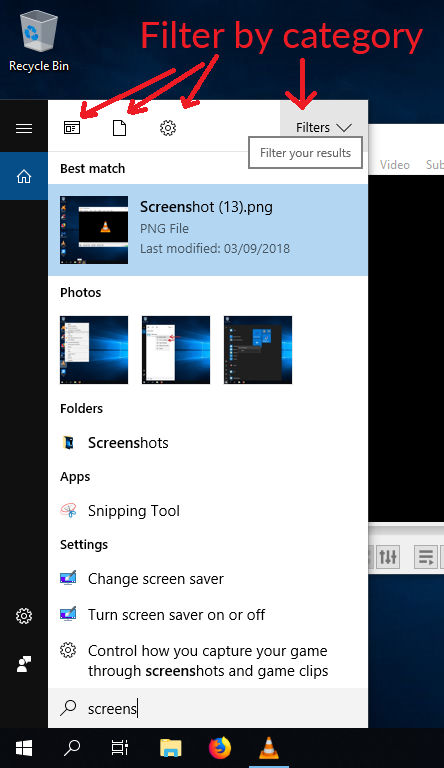Launch Snipping Tool app
Image resolution: width=444 pixels, height=768 pixels.
208,511
